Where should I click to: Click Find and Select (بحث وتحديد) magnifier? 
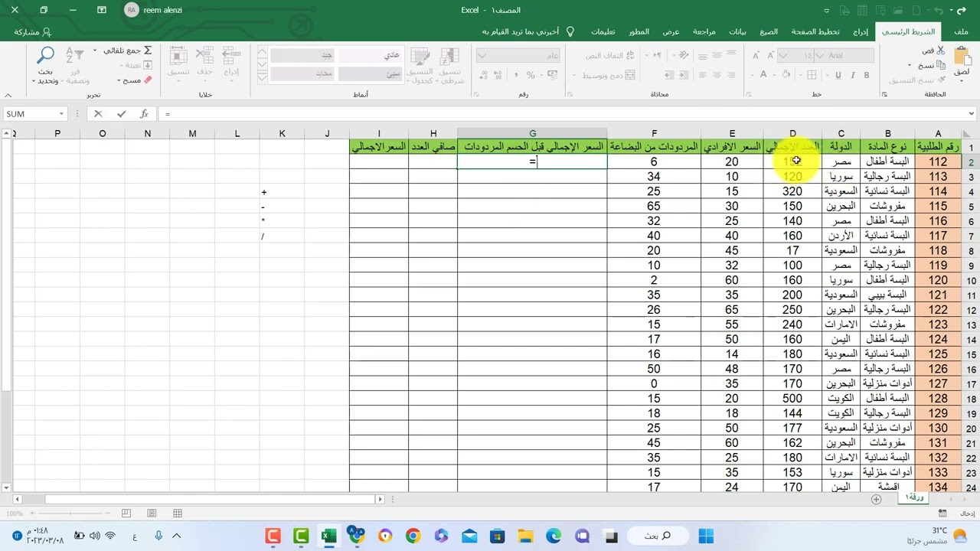(x=45, y=56)
